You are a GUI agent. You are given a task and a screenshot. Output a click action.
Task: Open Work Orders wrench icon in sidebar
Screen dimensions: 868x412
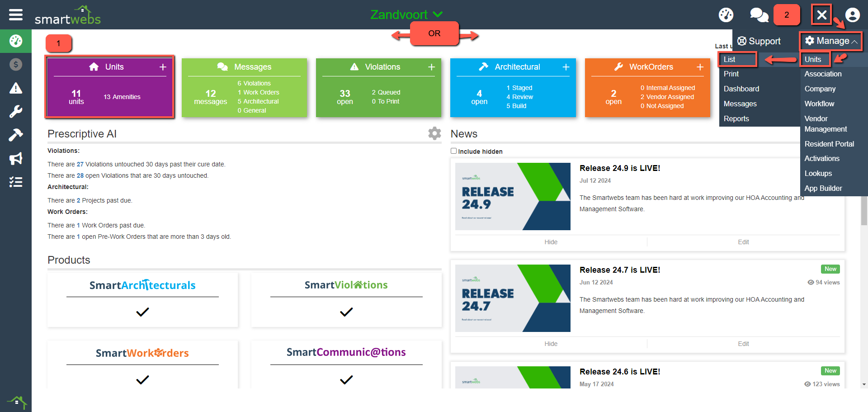[16, 112]
